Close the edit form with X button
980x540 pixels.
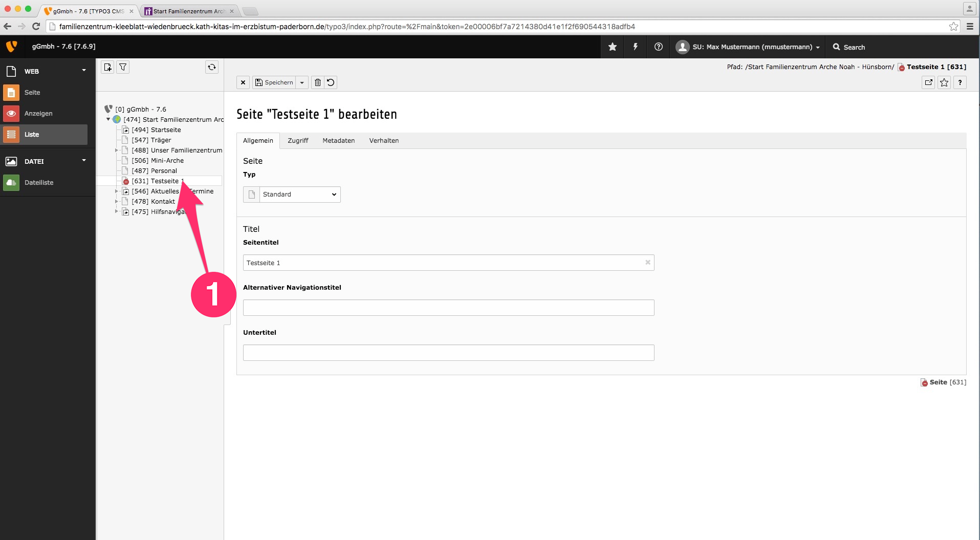click(243, 82)
